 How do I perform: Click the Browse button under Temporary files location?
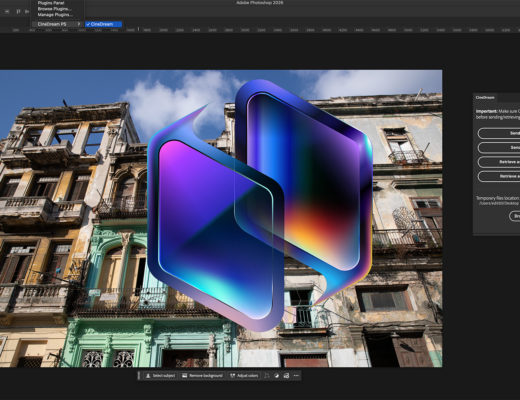point(515,216)
